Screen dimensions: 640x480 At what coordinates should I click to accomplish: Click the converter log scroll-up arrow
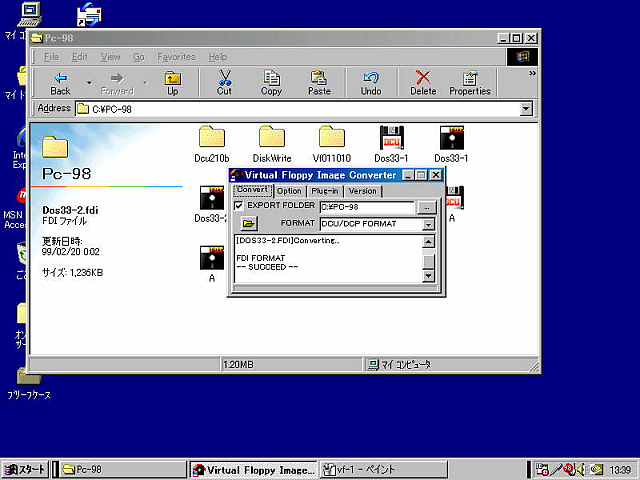pyautogui.click(x=428, y=242)
